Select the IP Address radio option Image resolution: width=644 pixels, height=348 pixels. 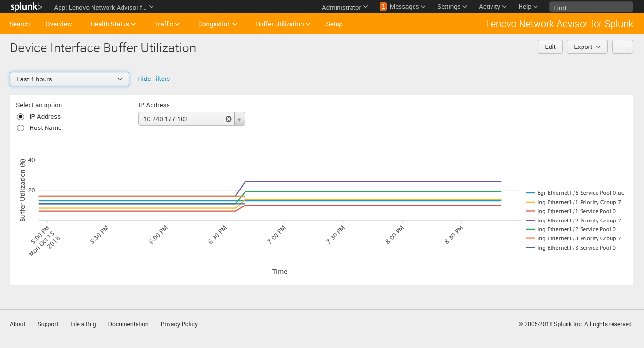tap(20, 117)
